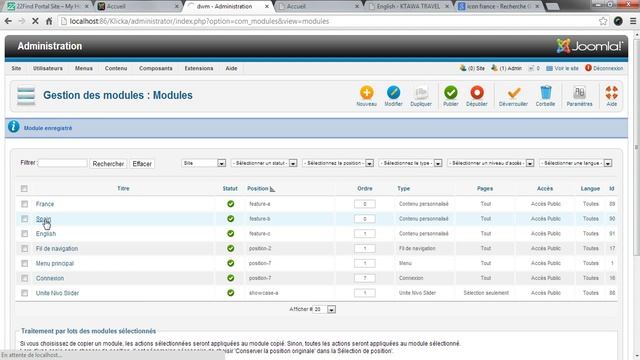Screen dimensions: 640x360
Task: Open the Site filter dropdown
Action: click(x=204, y=163)
